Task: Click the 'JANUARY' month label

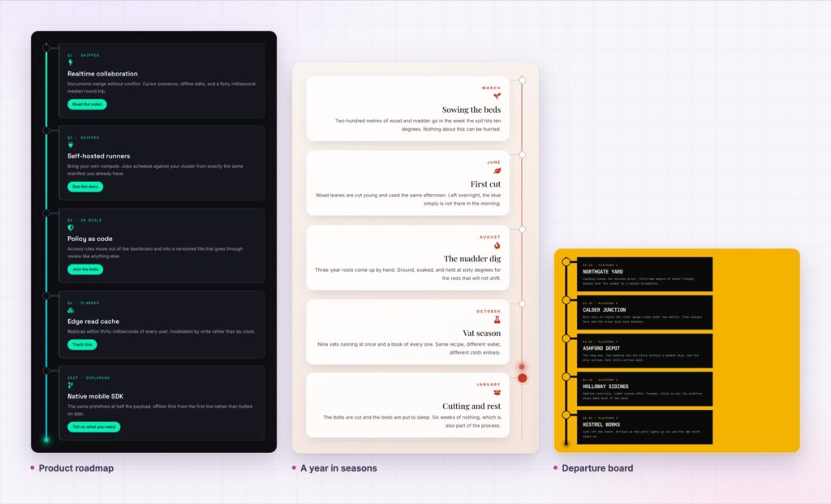Action: click(488, 384)
